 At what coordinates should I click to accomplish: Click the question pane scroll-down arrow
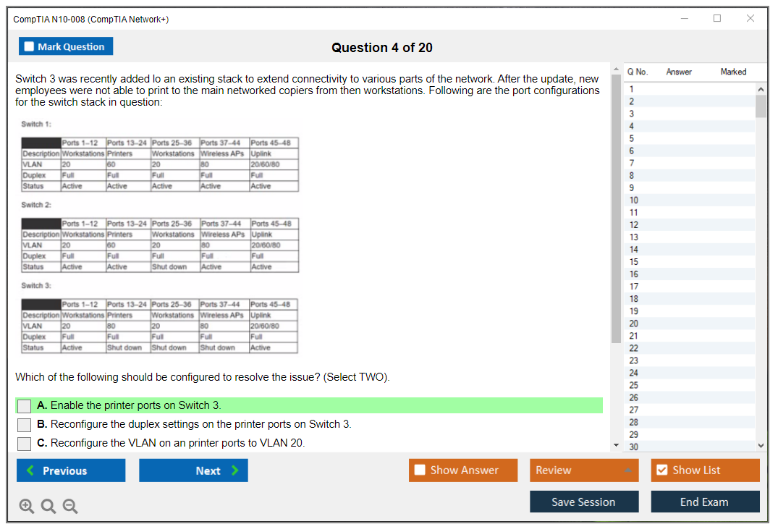616,444
